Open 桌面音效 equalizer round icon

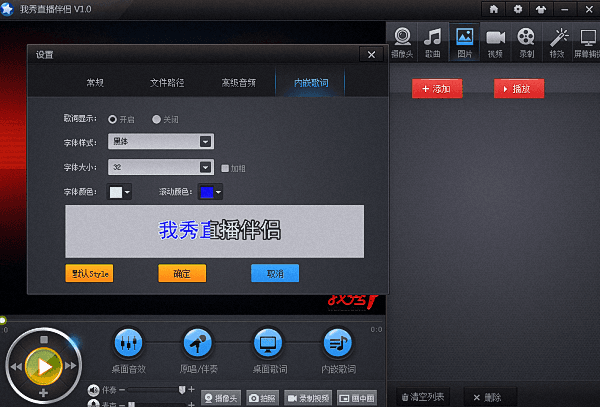coord(129,343)
